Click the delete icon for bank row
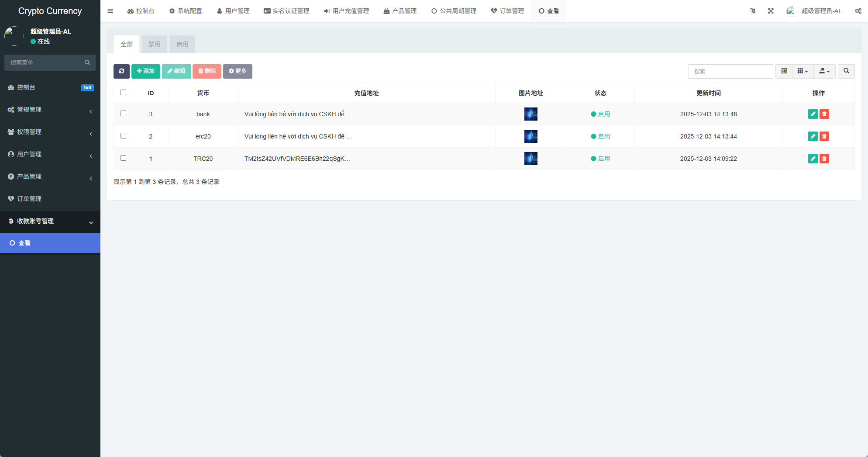The image size is (868, 457). (824, 114)
